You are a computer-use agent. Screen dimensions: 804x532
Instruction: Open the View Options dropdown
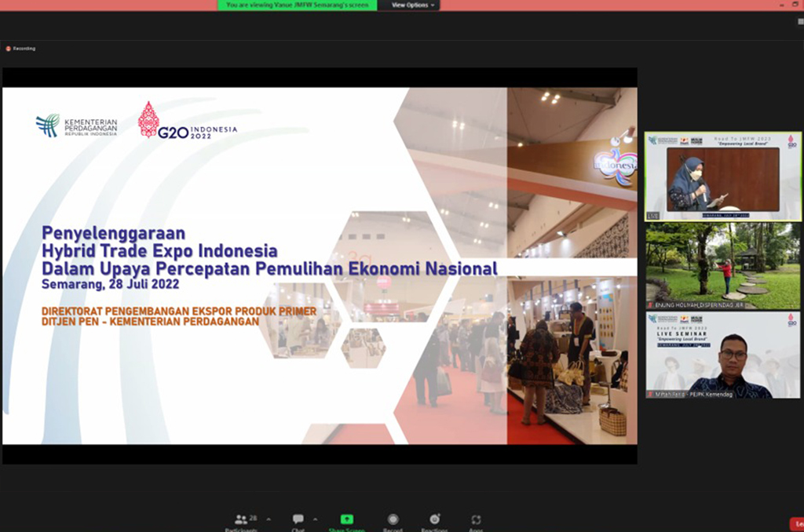tap(411, 5)
